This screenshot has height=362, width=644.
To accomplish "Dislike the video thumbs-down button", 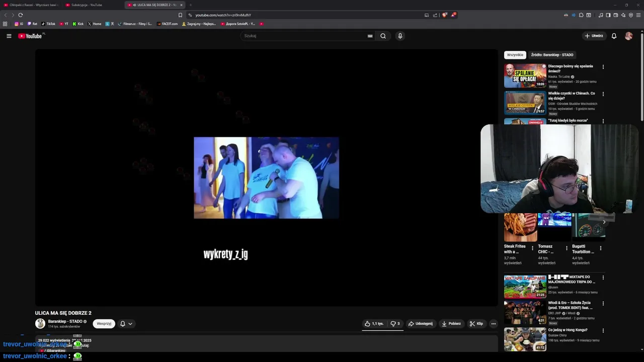I will pyautogui.click(x=395, y=324).
